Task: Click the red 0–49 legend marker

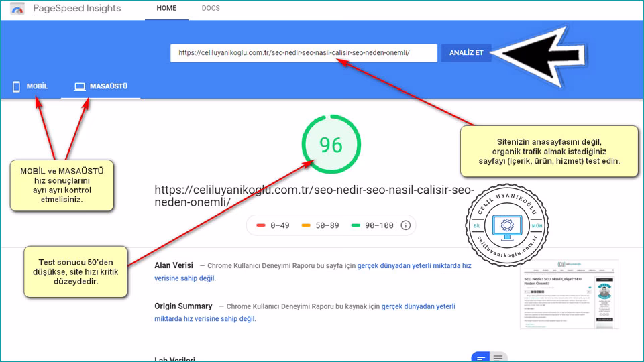Action: (x=261, y=225)
